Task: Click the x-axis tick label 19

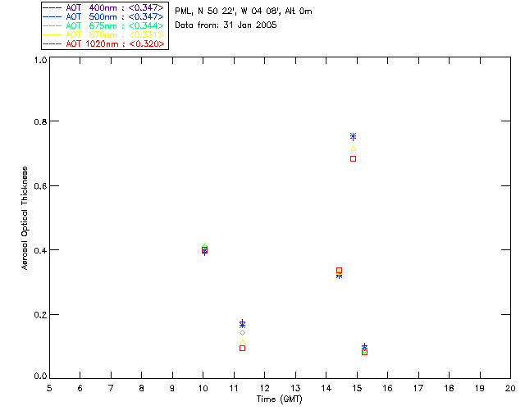Action: (x=480, y=389)
